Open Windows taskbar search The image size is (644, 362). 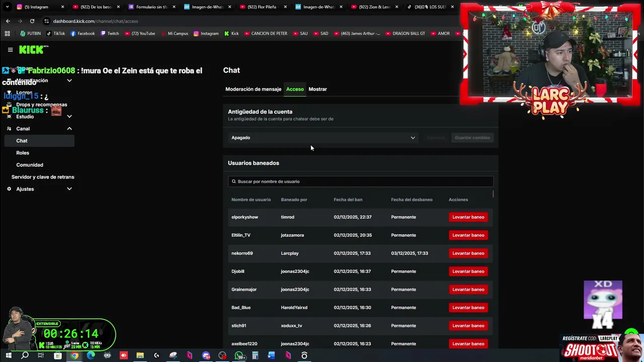pos(25,355)
